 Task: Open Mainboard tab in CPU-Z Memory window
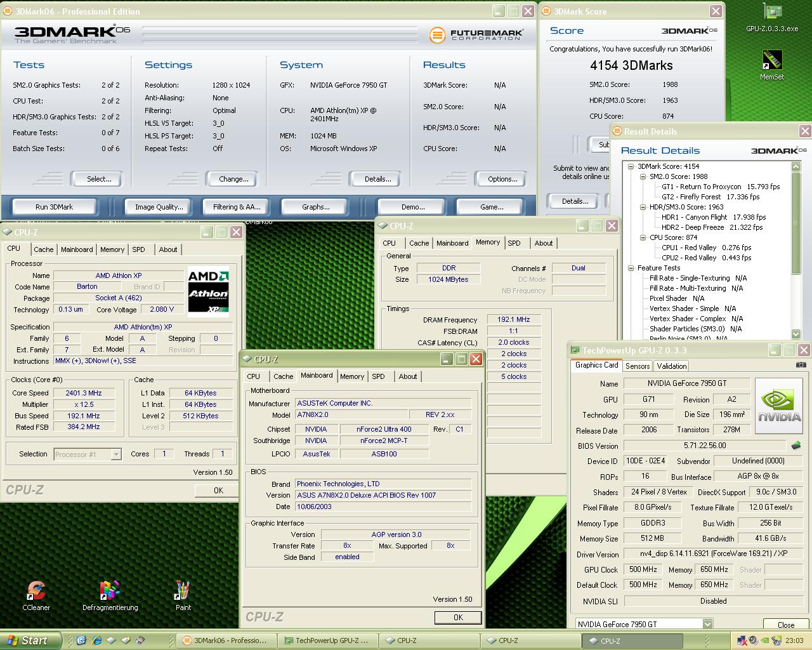(x=452, y=243)
